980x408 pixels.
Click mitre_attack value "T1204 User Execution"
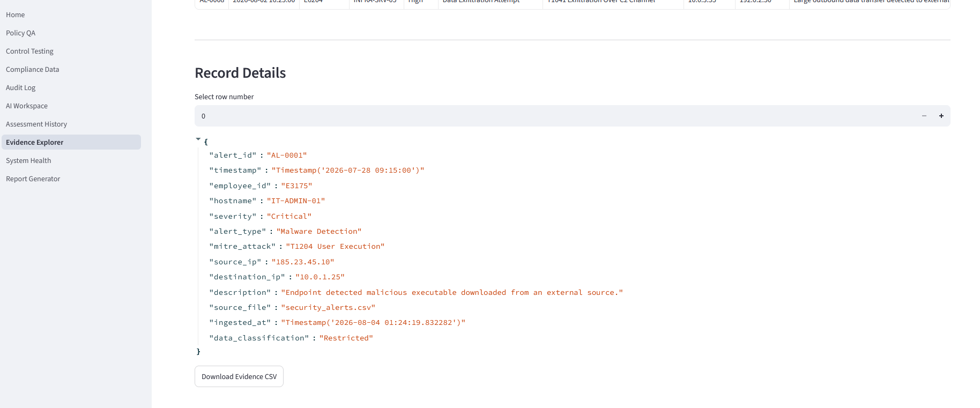pos(335,247)
